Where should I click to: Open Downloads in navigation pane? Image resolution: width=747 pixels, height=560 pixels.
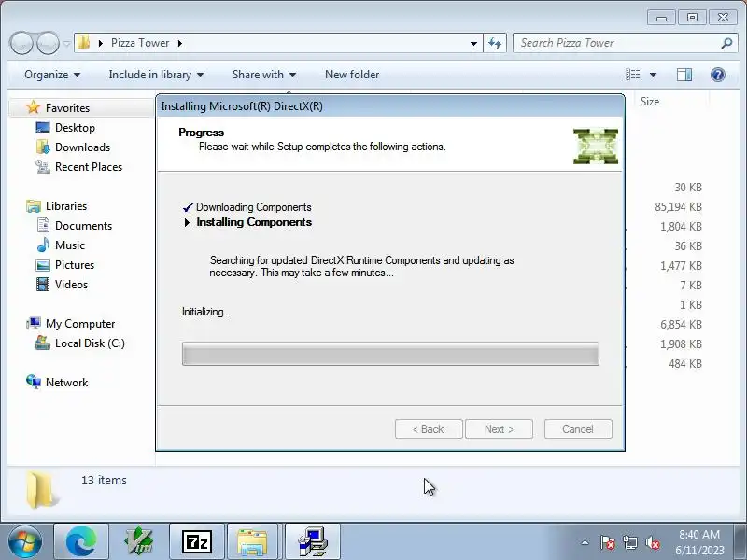pyautogui.click(x=82, y=147)
